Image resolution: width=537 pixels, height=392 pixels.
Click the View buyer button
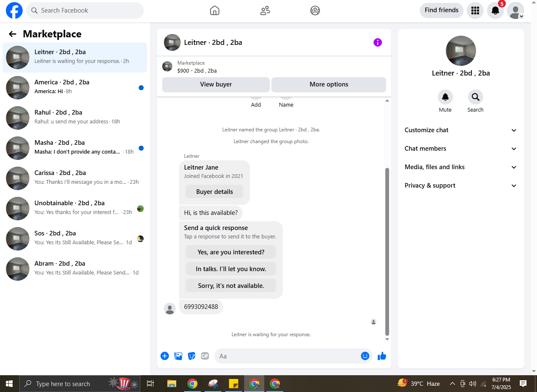point(216,84)
